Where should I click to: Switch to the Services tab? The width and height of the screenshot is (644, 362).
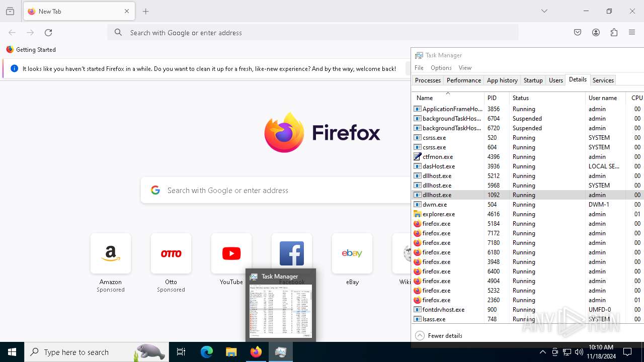(603, 80)
